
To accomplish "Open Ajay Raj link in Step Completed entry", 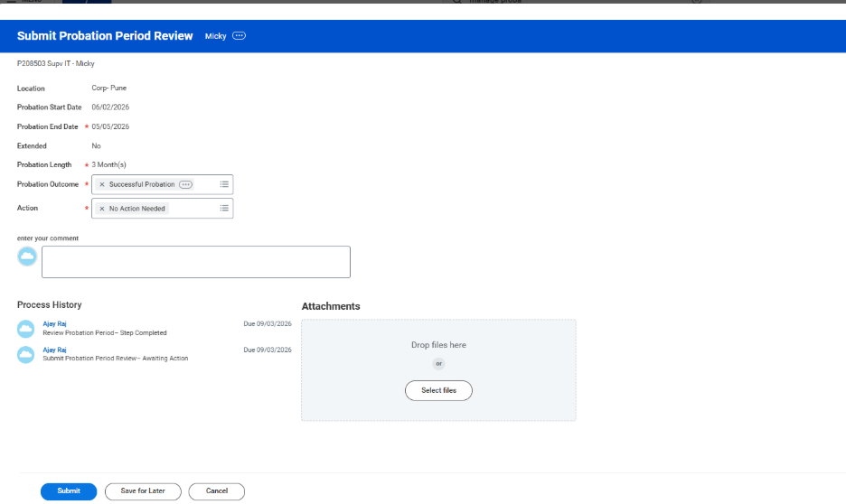I will (54, 323).
